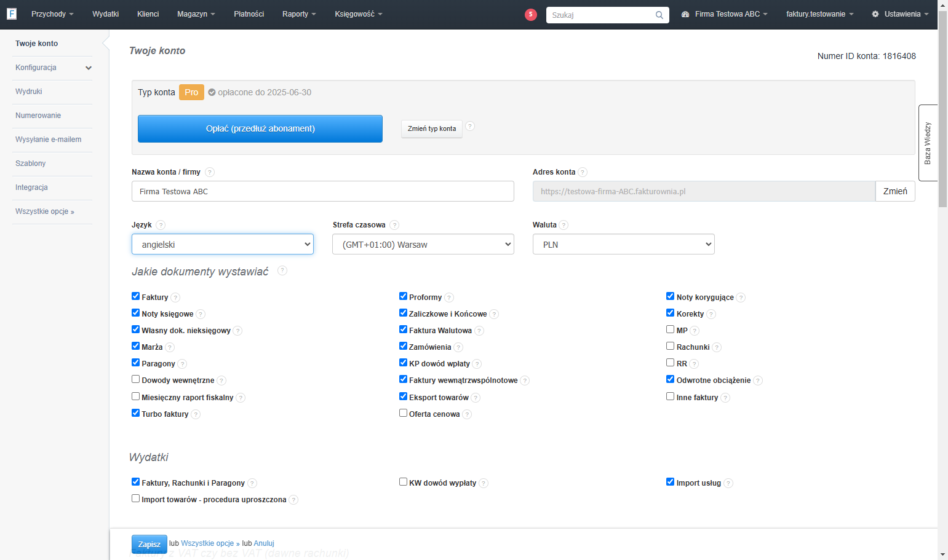
Task: Click help icon beside Adres konta
Action: click(583, 172)
